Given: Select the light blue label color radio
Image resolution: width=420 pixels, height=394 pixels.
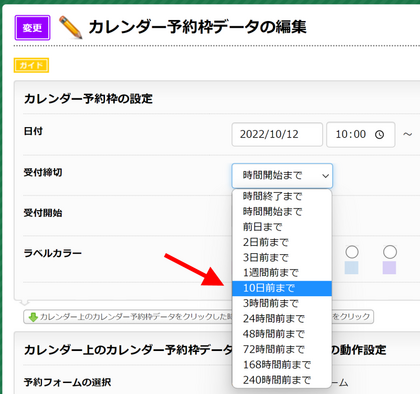Looking at the screenshot, I should point(352,252).
